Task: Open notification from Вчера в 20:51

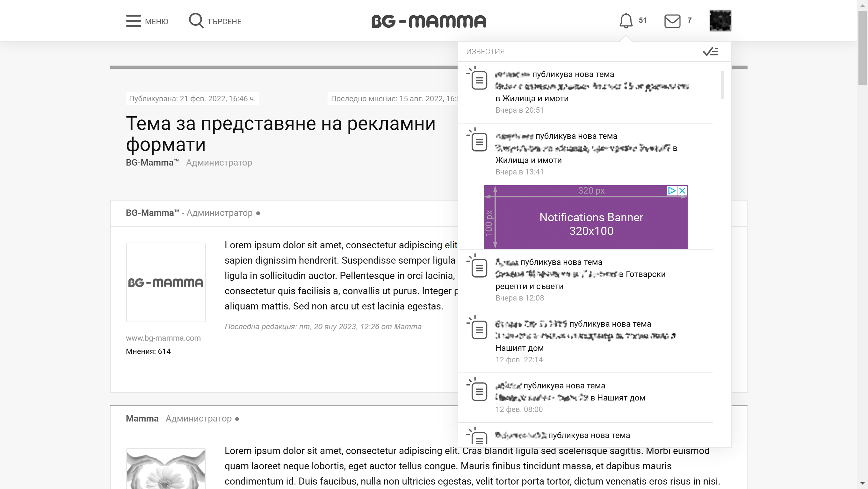Action: coord(586,92)
